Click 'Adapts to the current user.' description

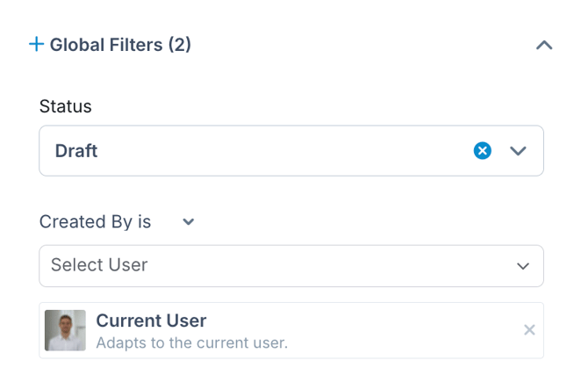pyautogui.click(x=191, y=343)
